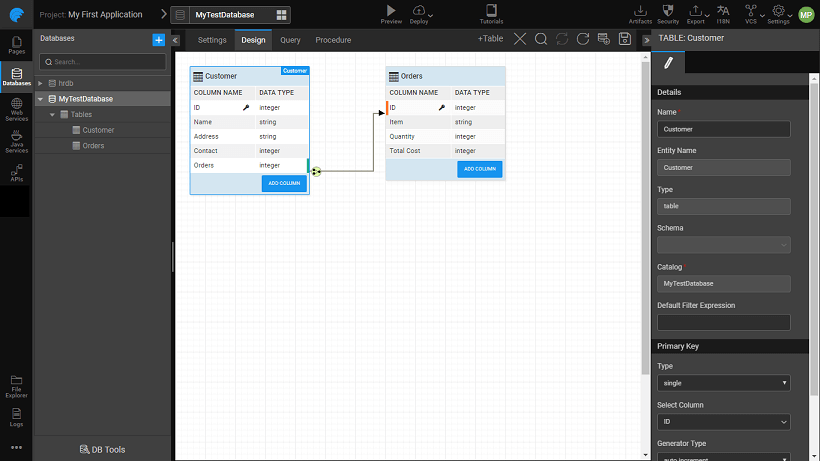Open the primary key Type dropdown
The width and height of the screenshot is (820, 461).
(x=724, y=382)
